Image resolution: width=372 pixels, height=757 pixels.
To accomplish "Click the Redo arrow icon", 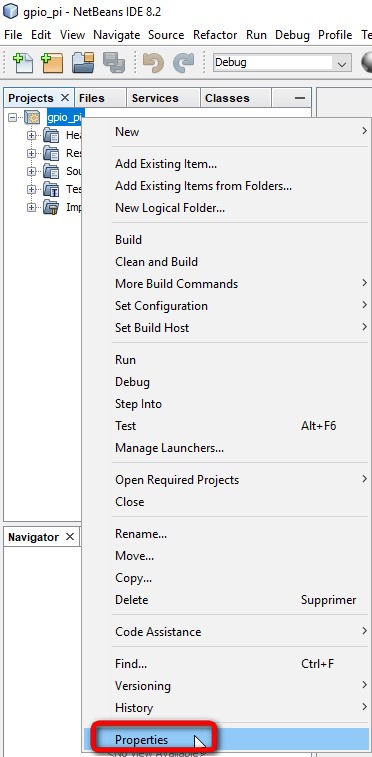I will tap(184, 63).
